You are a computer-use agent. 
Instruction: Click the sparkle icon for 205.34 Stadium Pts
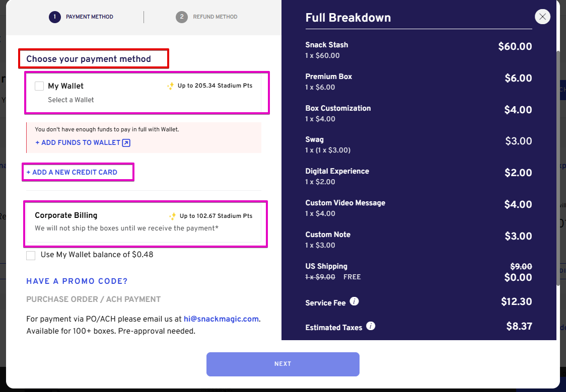click(x=170, y=86)
